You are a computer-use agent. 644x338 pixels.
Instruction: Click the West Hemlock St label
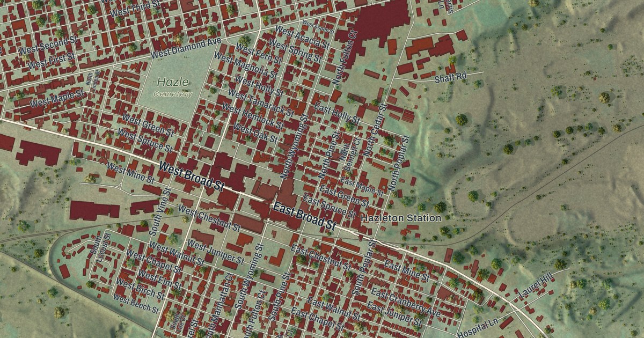(x=252, y=115)
